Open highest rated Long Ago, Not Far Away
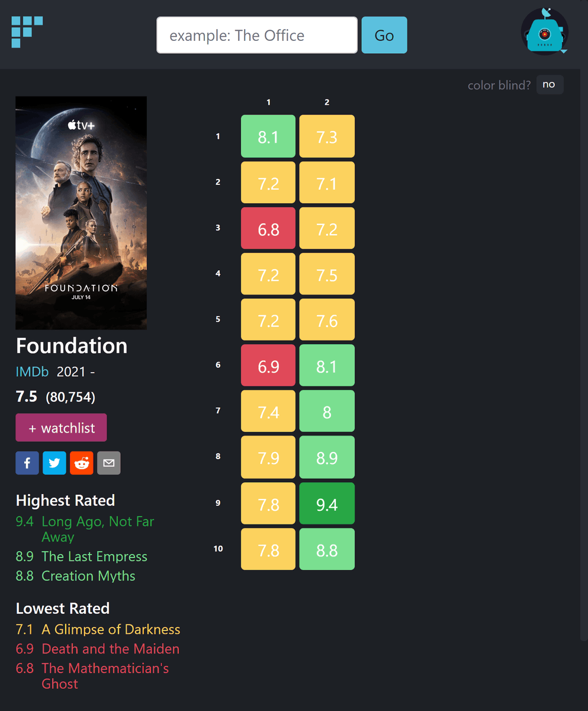The image size is (588, 711). click(98, 529)
